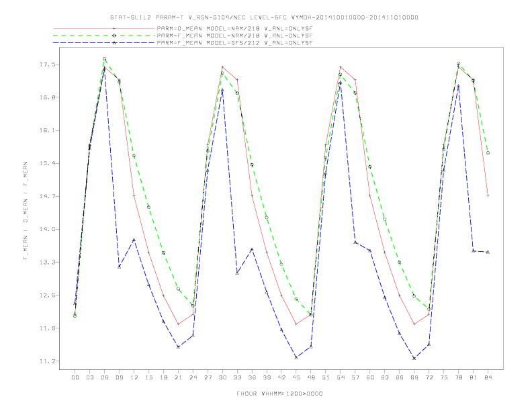Click the green dashed legend line sample
The height and width of the screenshot is (411, 532).
[104, 36]
